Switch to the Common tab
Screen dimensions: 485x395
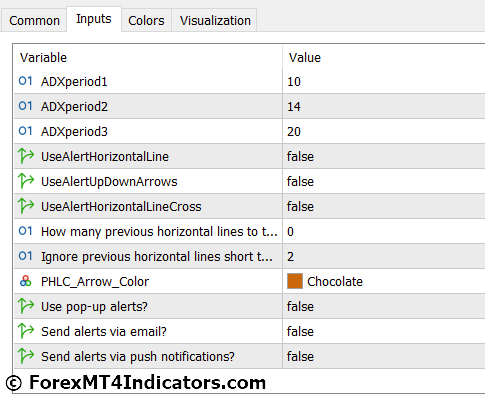34,21
